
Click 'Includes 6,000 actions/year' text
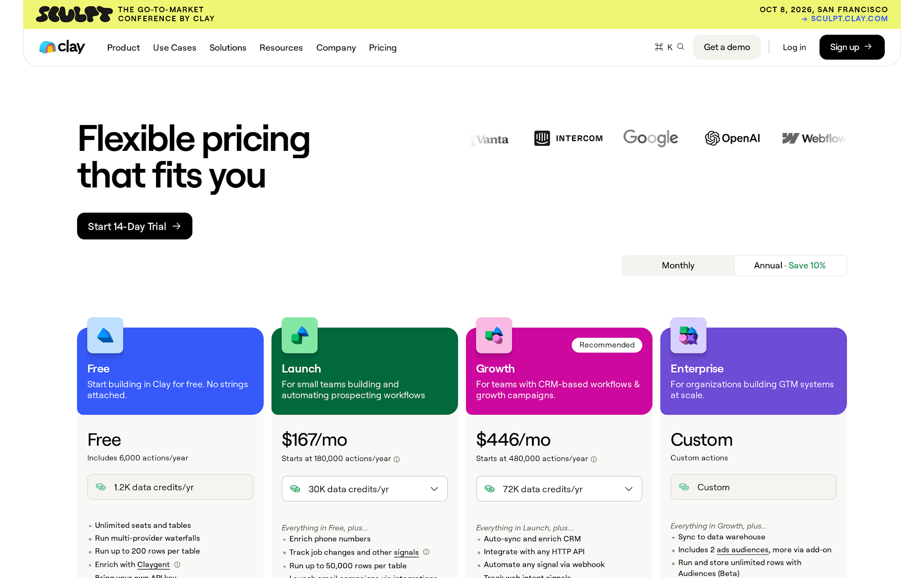138,458
